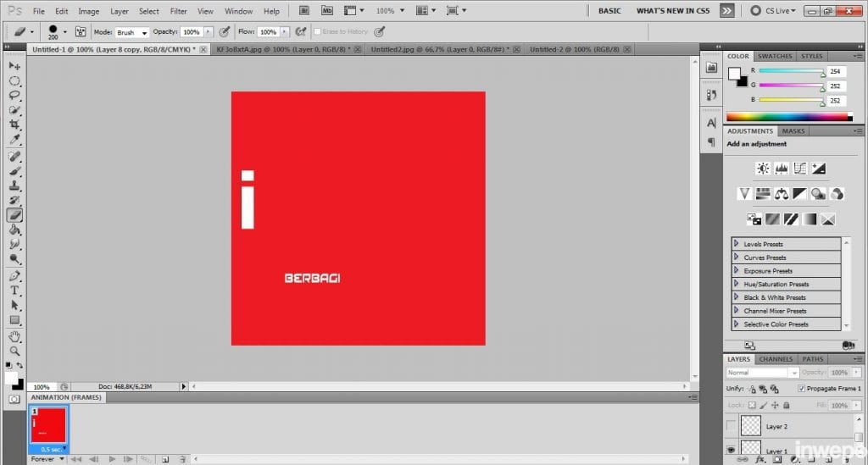
Task: Select the Lasso tool
Action: pos(14,96)
